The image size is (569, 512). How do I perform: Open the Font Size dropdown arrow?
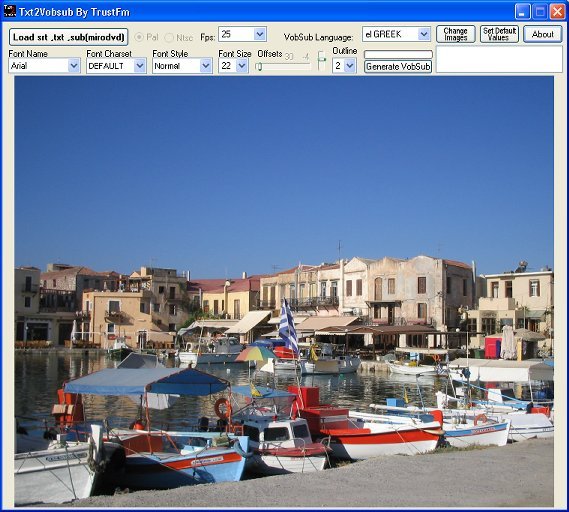[x=242, y=66]
